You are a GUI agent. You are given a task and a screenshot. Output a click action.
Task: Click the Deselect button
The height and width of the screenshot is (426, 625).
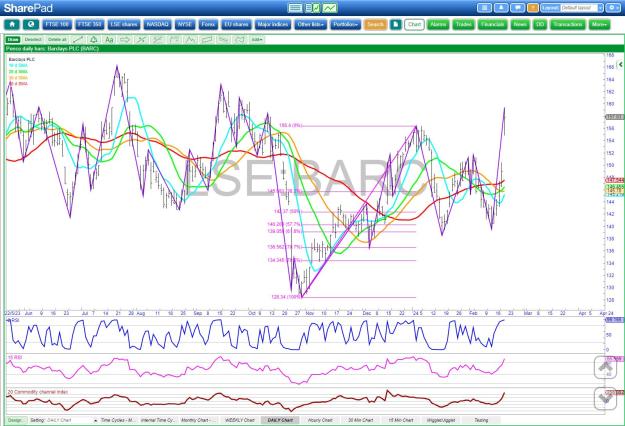click(x=33, y=39)
